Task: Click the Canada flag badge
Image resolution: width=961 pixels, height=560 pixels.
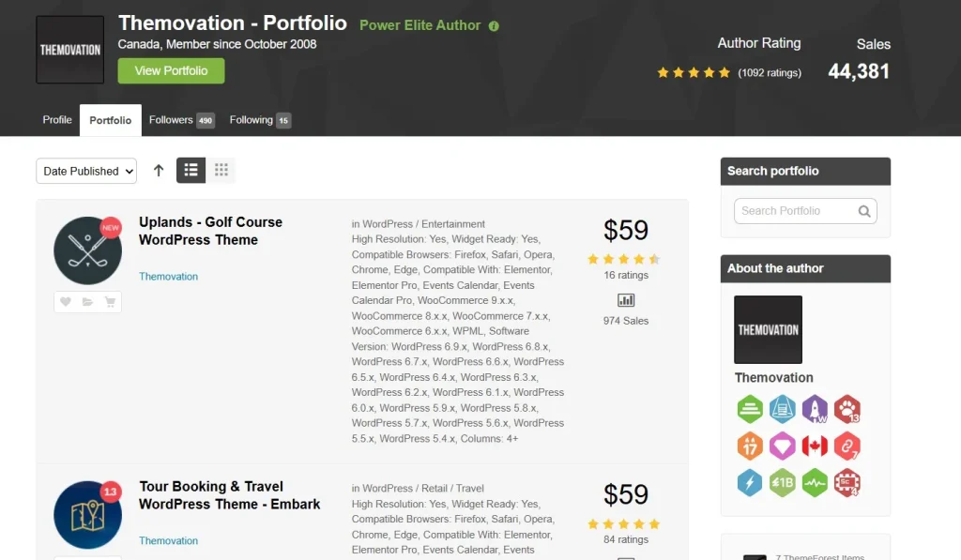Action: (x=815, y=446)
